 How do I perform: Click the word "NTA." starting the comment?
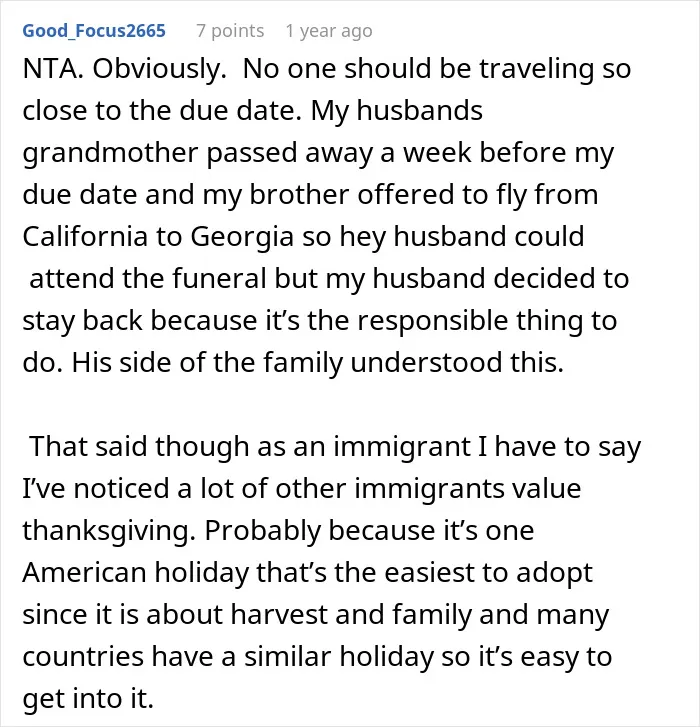tap(53, 69)
